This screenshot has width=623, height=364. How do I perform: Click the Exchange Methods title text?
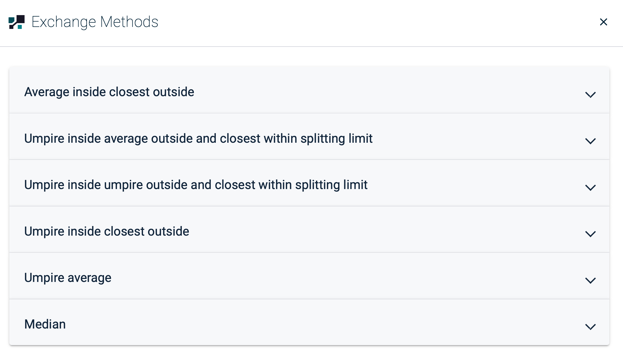pyautogui.click(x=95, y=22)
